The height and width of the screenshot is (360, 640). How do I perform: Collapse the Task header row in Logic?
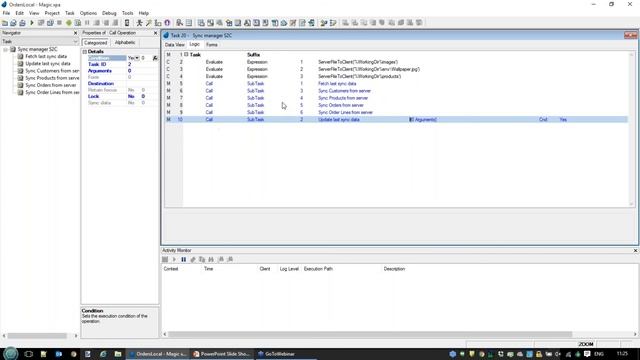(186, 54)
